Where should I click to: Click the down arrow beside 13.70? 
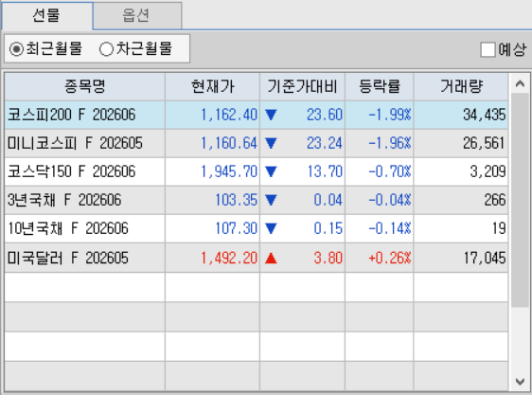[x=271, y=171]
